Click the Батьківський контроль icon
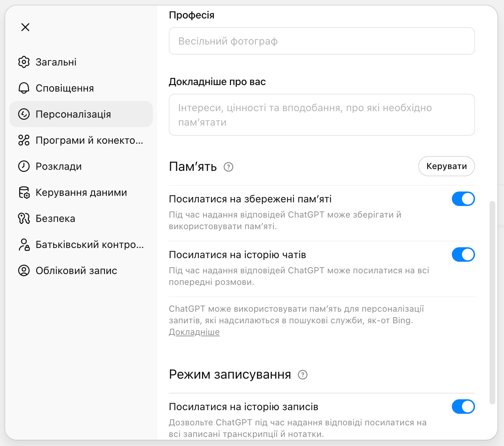Screen dimensions: 504x446 pyautogui.click(x=24, y=244)
